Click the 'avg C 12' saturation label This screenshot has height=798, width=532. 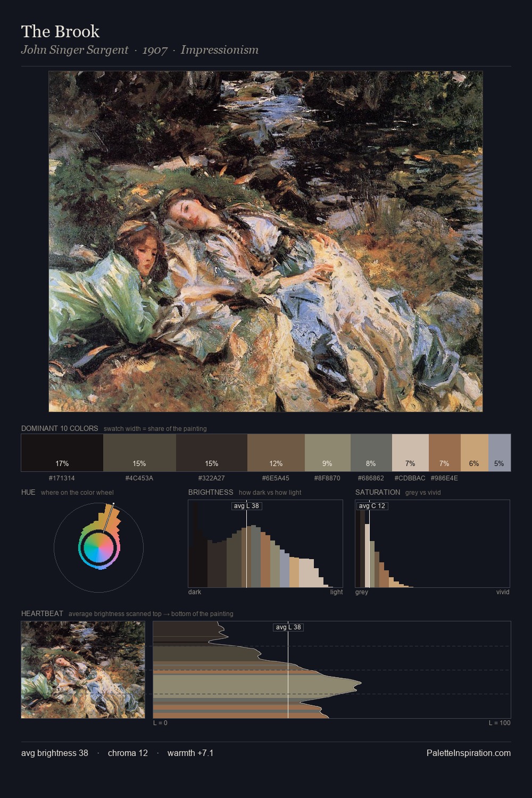click(372, 506)
